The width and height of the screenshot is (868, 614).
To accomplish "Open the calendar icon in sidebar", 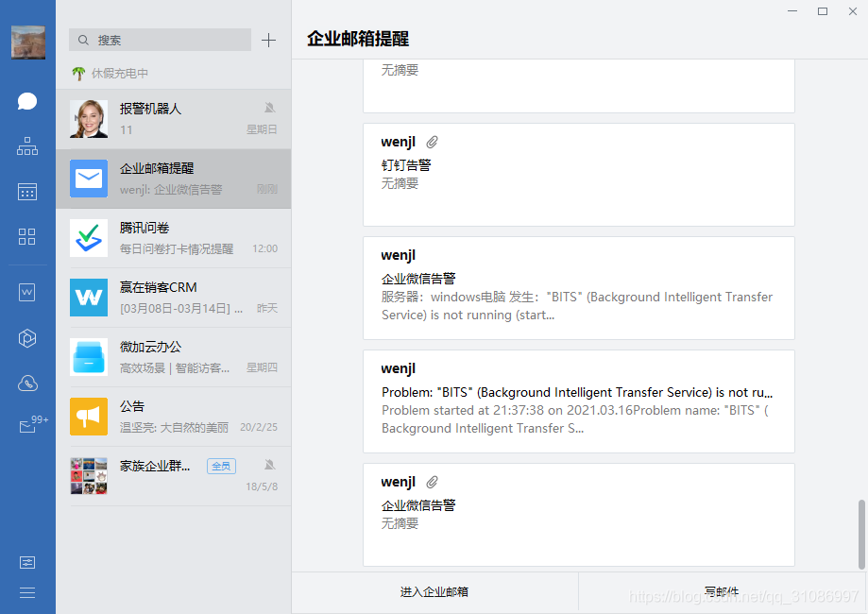I will point(27,192).
